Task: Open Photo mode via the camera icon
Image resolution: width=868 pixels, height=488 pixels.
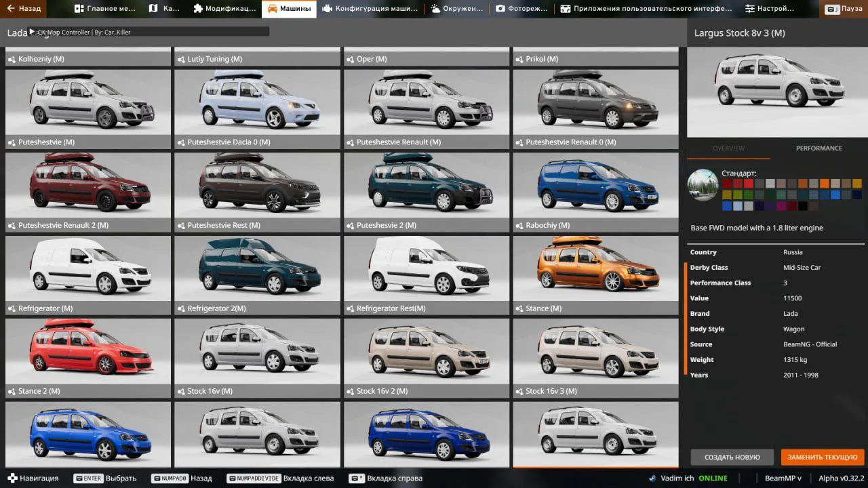Action: 500,9
